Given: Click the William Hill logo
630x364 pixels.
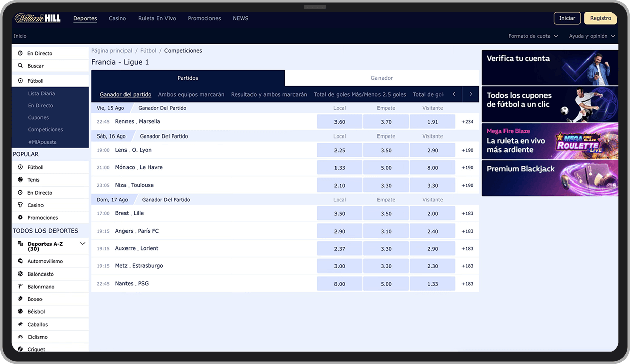Looking at the screenshot, I should [x=37, y=18].
